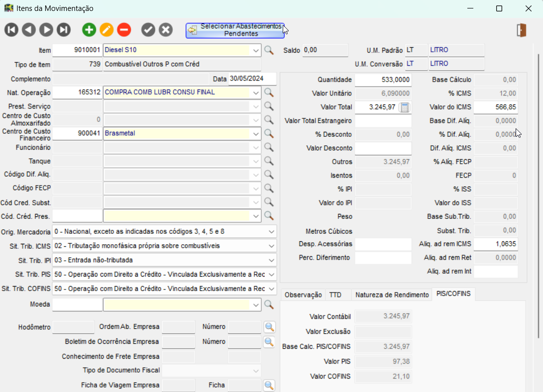
Task: Open Centro de Custo Financeiro dropdown
Action: [256, 134]
